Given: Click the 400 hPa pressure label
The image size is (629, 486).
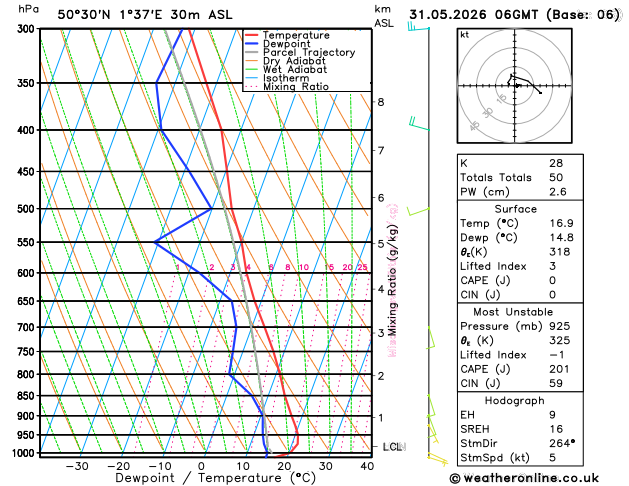Looking at the screenshot, I should 28,130.
